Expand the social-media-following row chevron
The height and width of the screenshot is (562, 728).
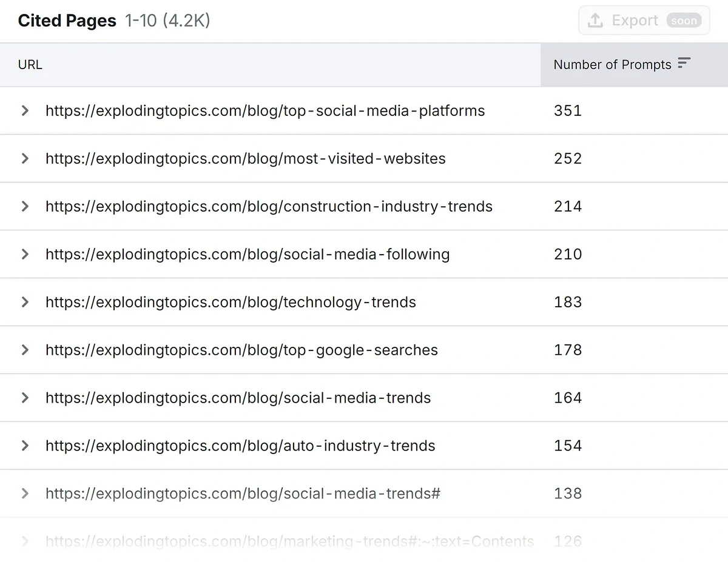coord(24,255)
